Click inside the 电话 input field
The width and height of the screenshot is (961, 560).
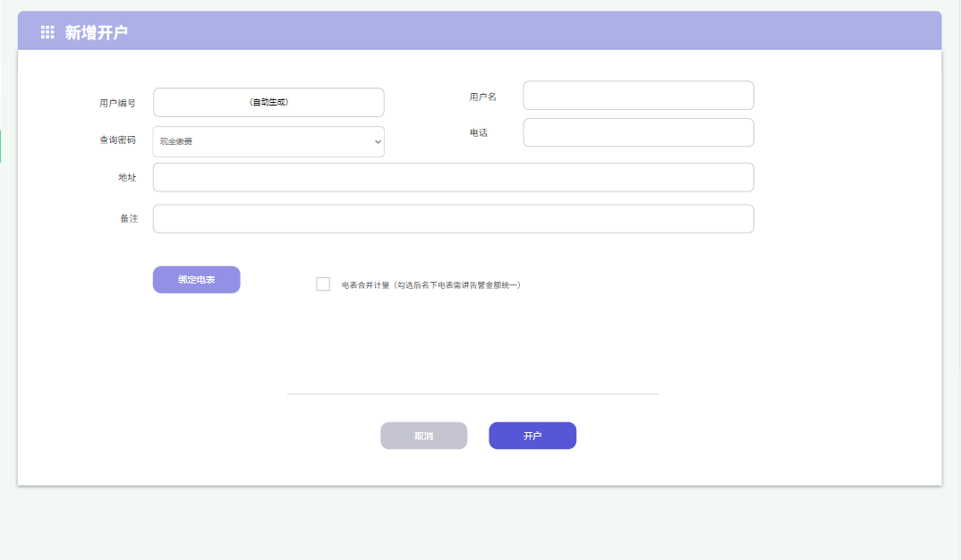(x=638, y=132)
